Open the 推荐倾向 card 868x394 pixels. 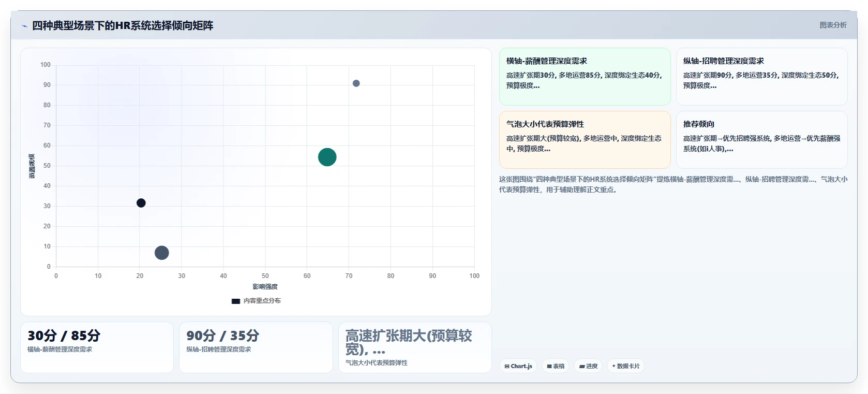pyautogui.click(x=761, y=140)
